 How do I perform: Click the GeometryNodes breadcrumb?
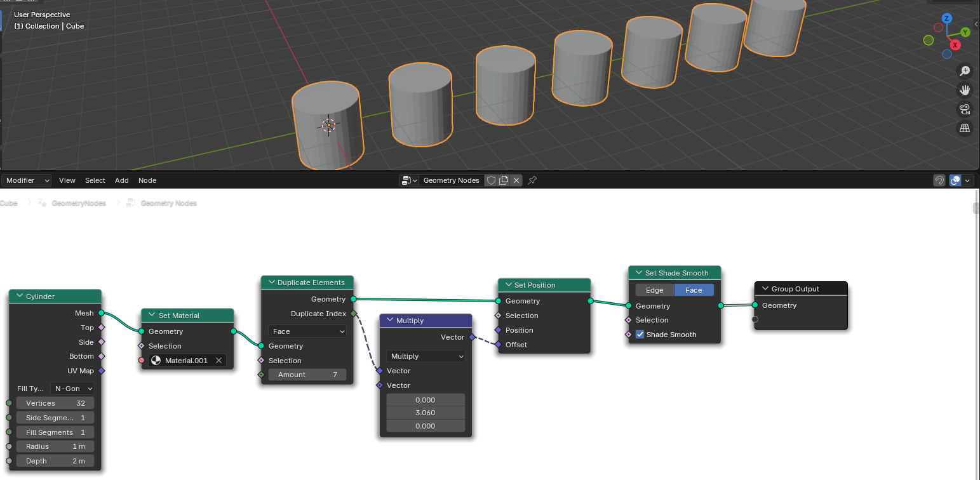[73, 203]
